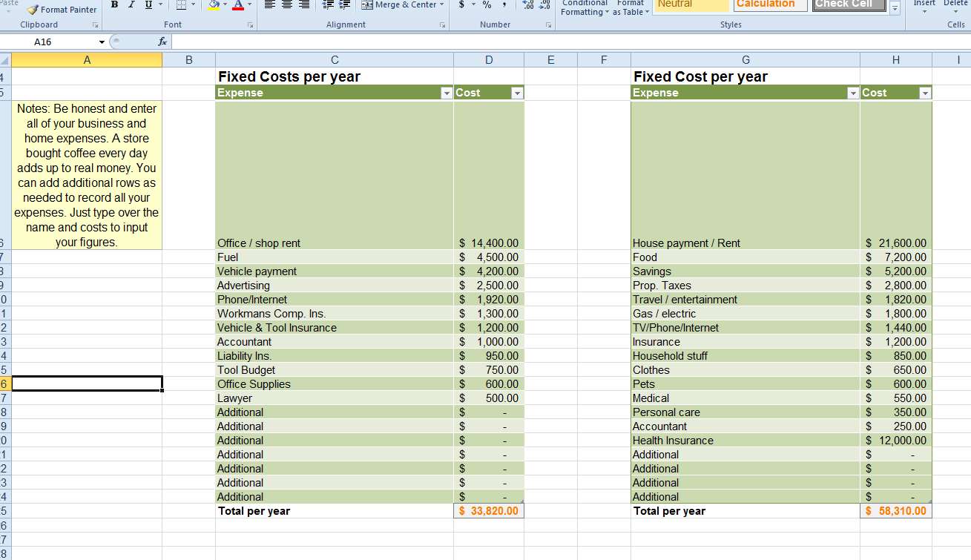971x560 pixels.
Task: Select the $ 58,310.00 total cell
Action: click(x=896, y=511)
